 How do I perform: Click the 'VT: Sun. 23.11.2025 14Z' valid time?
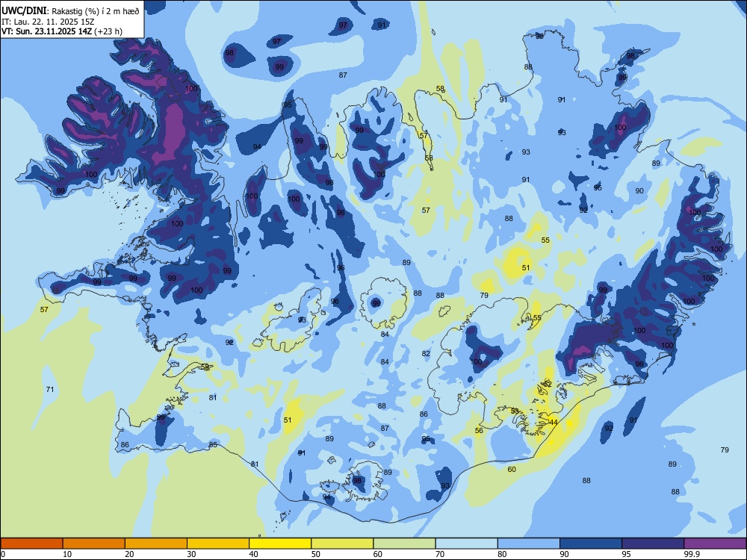coord(46,31)
